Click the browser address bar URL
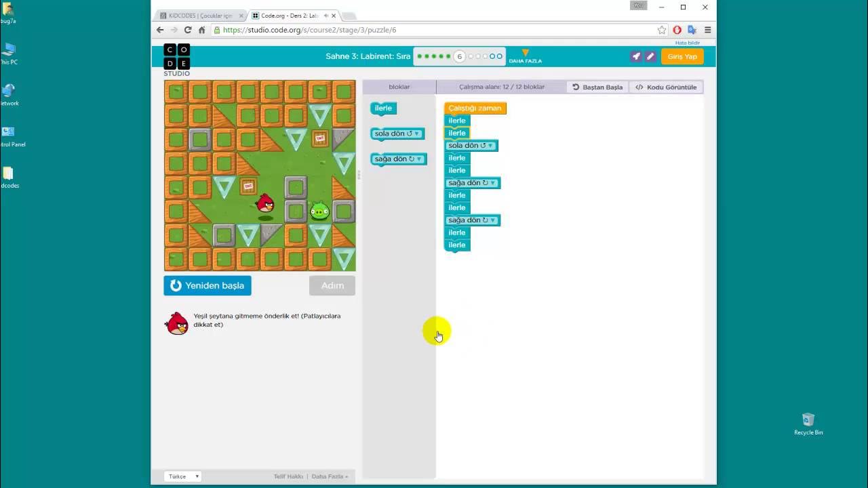Screen dimensions: 868x488 point(310,30)
